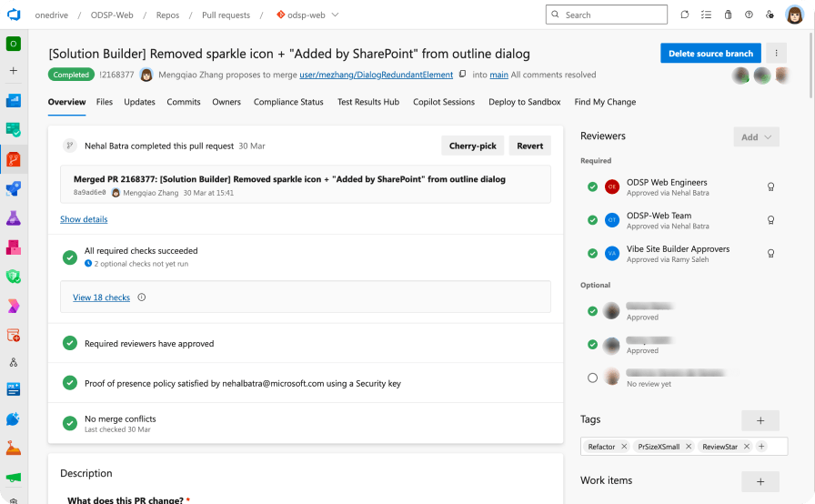The width and height of the screenshot is (815, 504).
Task: Open the user profile avatar menu
Action: (794, 15)
